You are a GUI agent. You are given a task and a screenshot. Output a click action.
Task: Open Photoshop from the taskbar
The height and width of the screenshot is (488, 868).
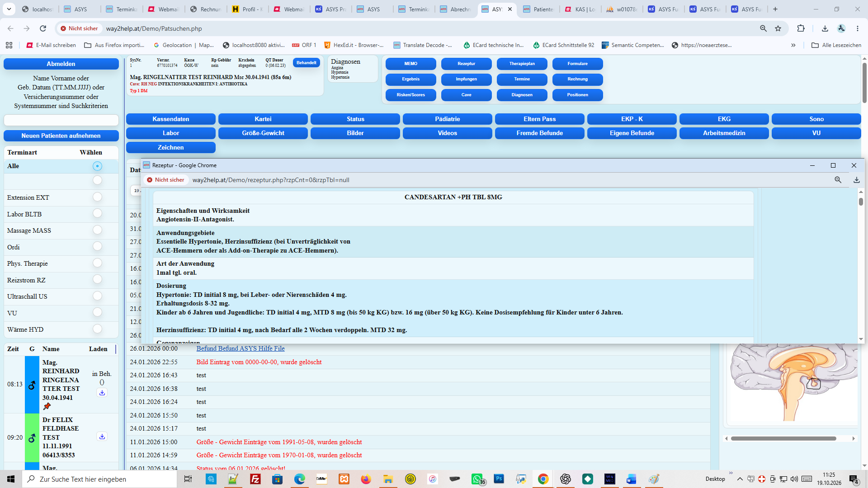coord(499,479)
